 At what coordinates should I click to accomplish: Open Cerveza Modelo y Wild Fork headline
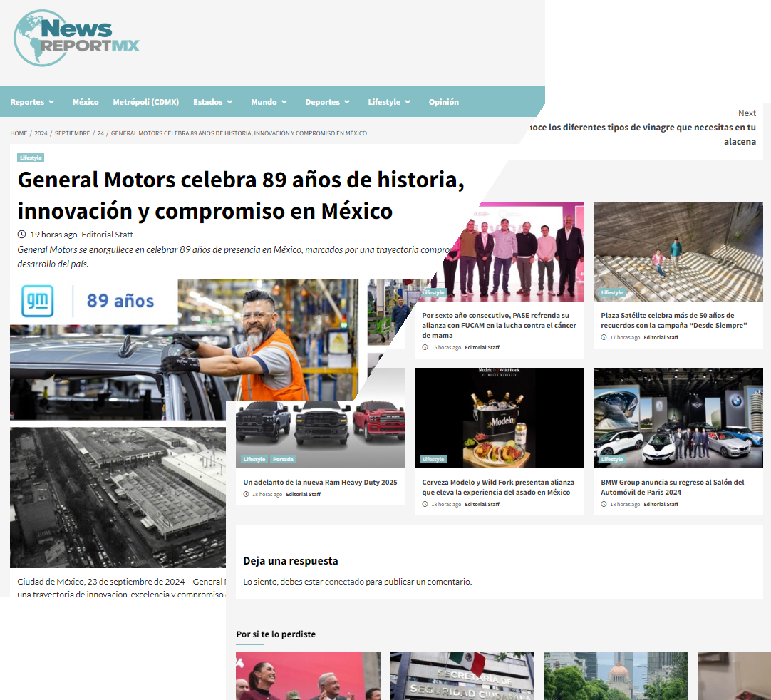[x=497, y=487]
